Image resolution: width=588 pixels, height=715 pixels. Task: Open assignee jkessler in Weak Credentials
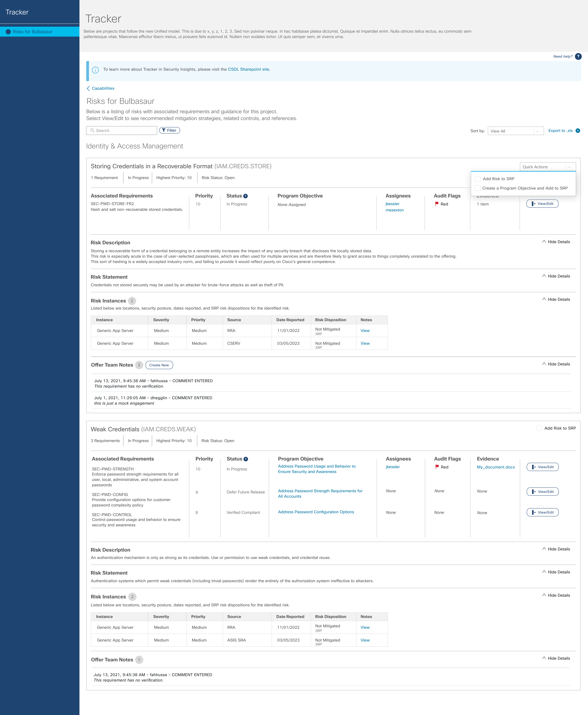(x=393, y=467)
